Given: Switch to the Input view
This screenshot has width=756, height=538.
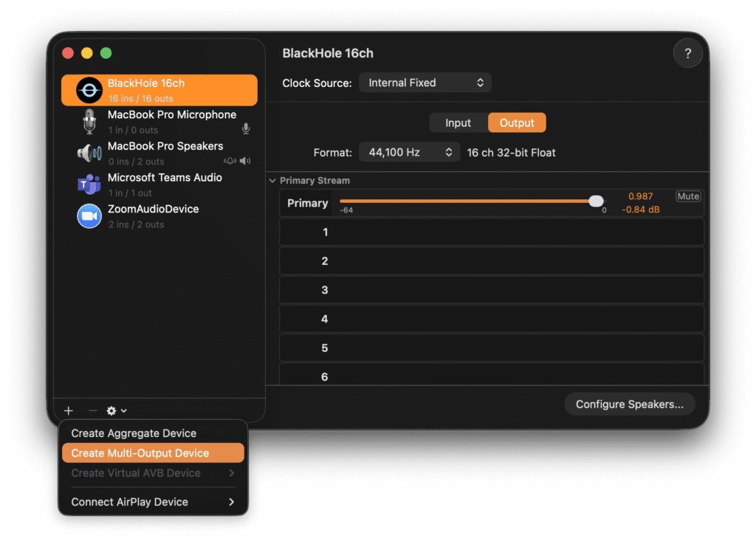Looking at the screenshot, I should [458, 123].
